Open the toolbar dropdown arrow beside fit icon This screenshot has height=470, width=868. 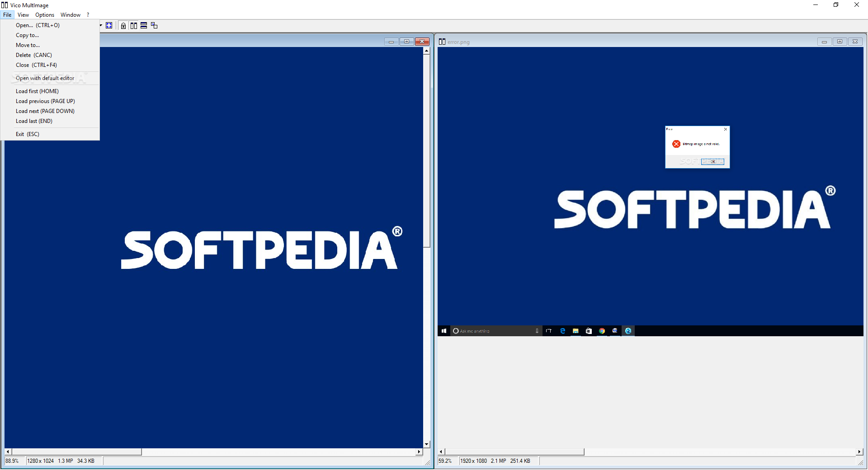point(101,25)
